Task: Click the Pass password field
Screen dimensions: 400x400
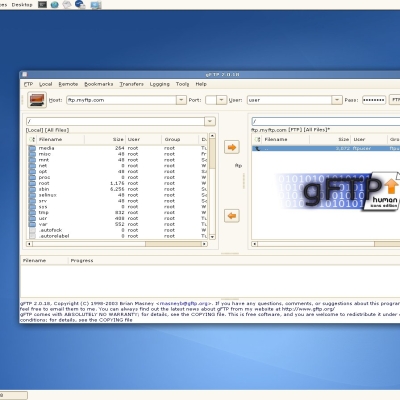Action: [x=374, y=100]
